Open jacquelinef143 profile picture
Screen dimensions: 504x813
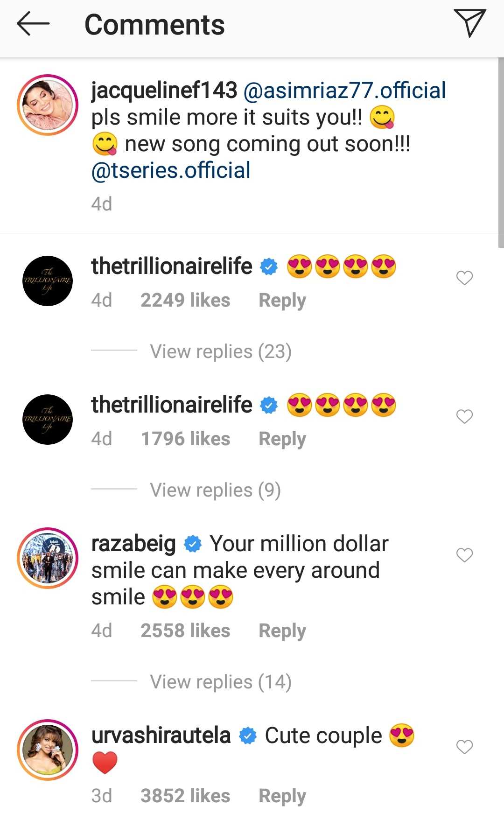48,105
